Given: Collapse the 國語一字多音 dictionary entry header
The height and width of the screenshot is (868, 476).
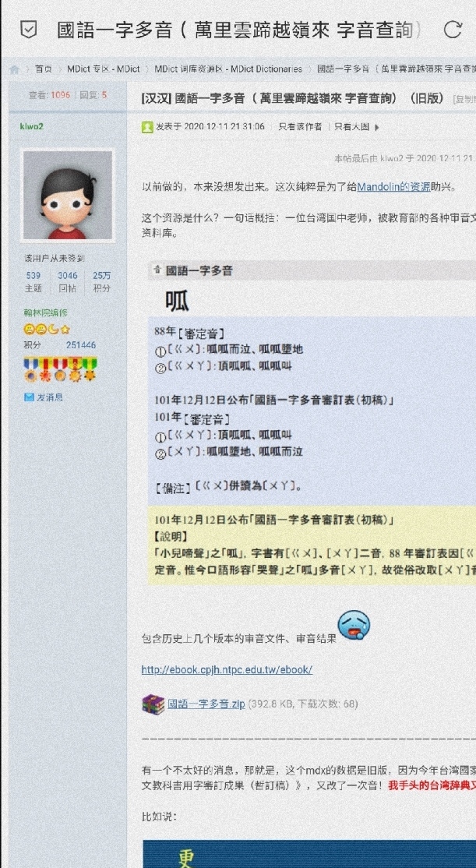Looking at the screenshot, I should point(157,270).
